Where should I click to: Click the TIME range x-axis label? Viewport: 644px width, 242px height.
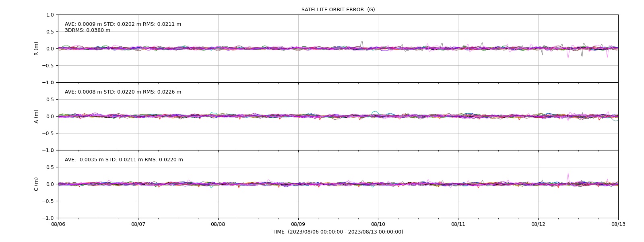click(x=338, y=232)
